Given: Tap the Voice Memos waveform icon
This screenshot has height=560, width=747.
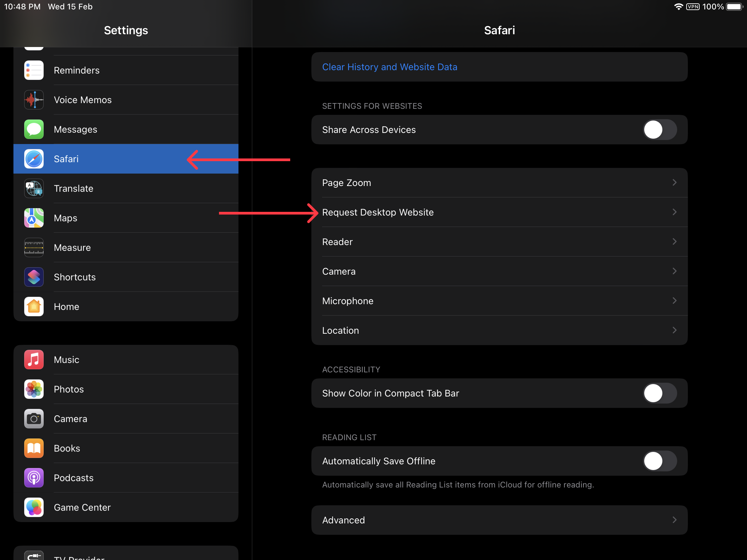Looking at the screenshot, I should point(34,100).
